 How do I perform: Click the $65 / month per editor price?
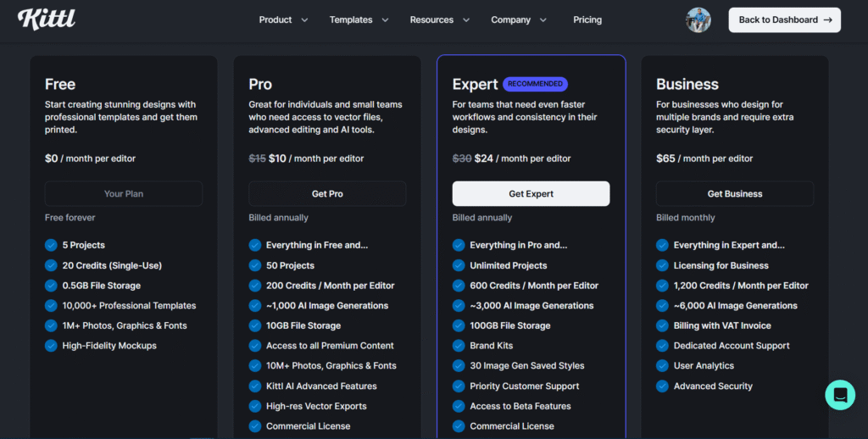click(704, 158)
